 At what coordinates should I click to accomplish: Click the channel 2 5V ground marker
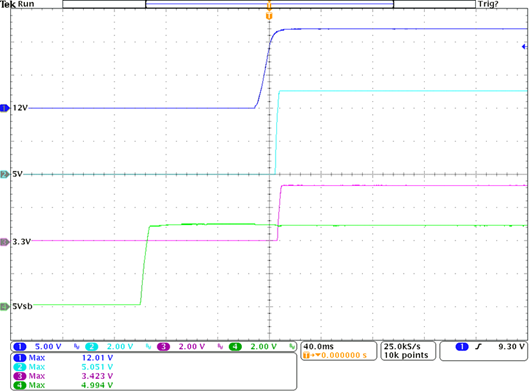[x=5, y=174]
